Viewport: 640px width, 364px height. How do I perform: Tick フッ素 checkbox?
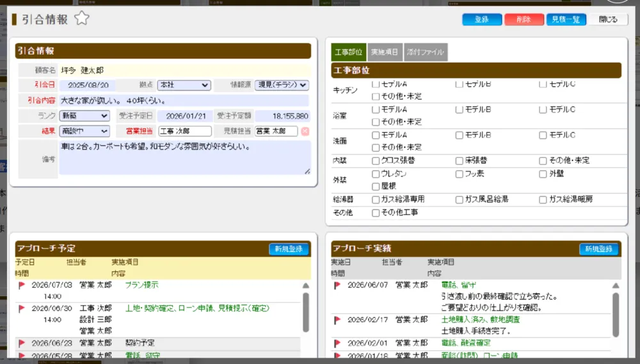pyautogui.click(x=459, y=174)
